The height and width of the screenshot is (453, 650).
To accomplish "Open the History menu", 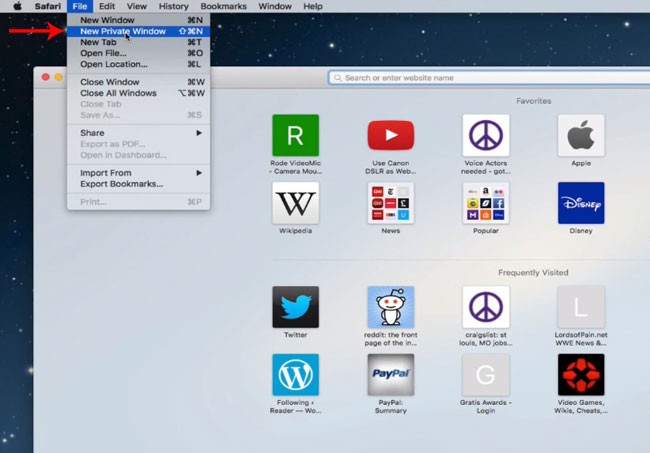I will [x=172, y=6].
